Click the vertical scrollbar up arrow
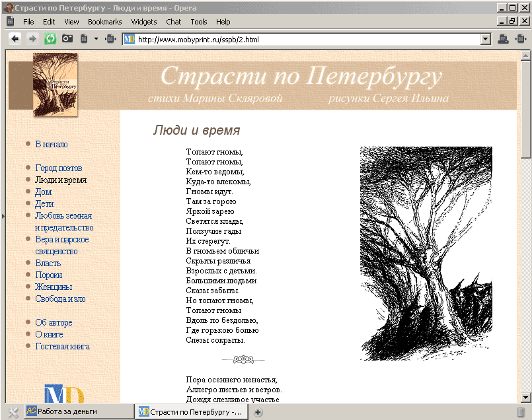Screen dimensions: 532x420 526,55
